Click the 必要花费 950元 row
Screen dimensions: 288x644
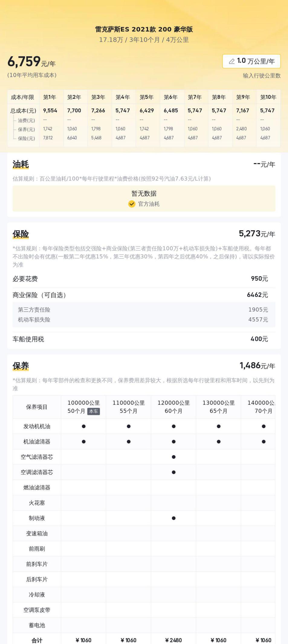144,279
